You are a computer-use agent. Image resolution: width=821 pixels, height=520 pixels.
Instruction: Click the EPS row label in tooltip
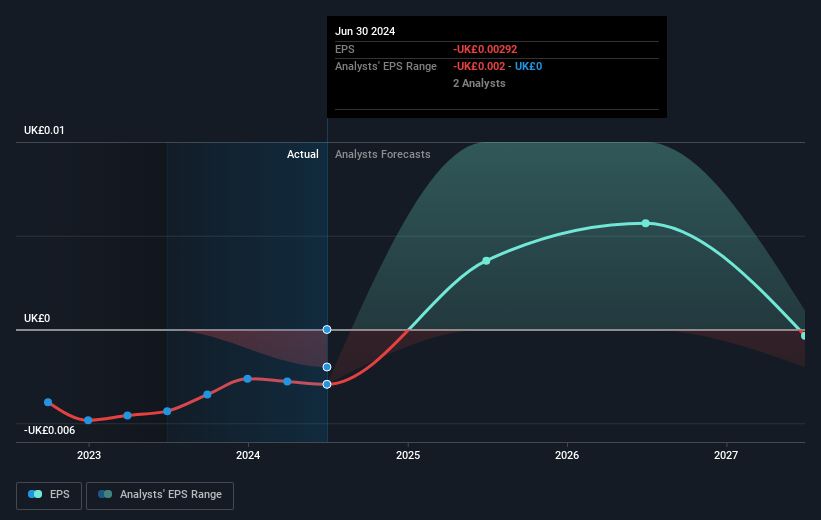[x=345, y=49]
